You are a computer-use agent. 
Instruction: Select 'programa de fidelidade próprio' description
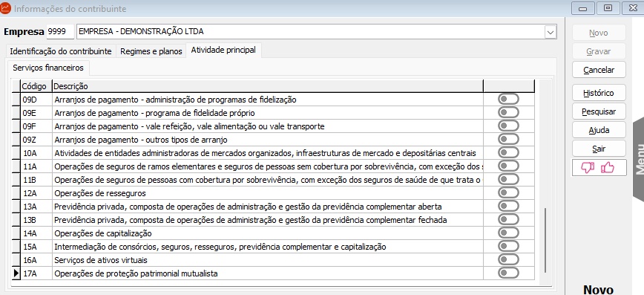click(x=200, y=113)
